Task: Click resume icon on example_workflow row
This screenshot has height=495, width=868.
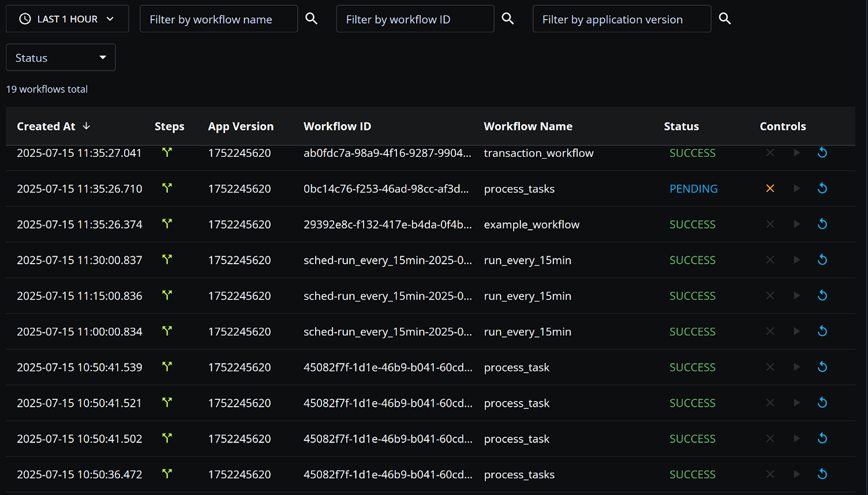Action: click(796, 224)
